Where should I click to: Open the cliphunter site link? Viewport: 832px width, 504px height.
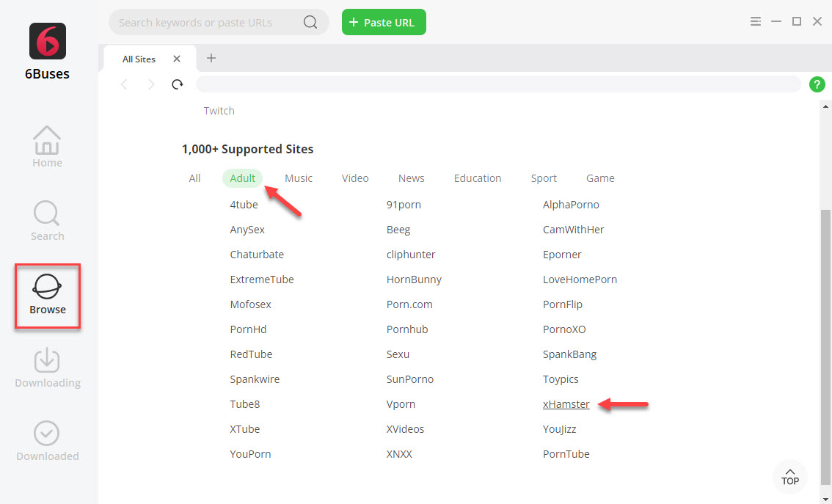click(x=411, y=255)
